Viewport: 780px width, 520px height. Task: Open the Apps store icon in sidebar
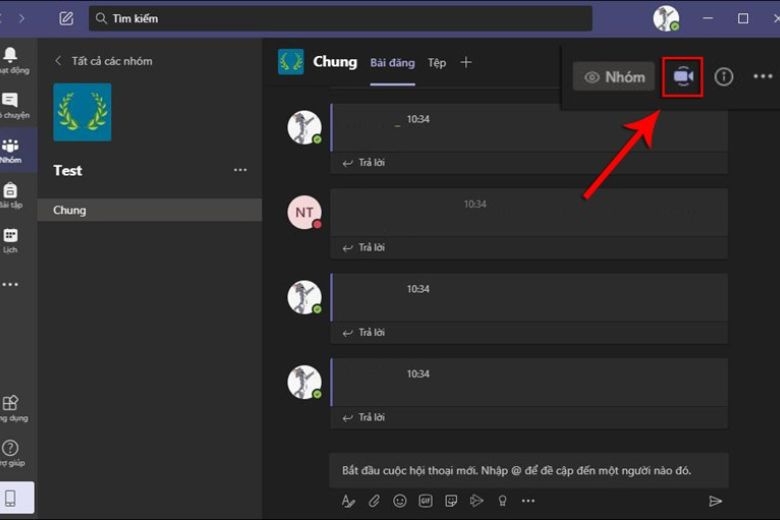pos(11,408)
